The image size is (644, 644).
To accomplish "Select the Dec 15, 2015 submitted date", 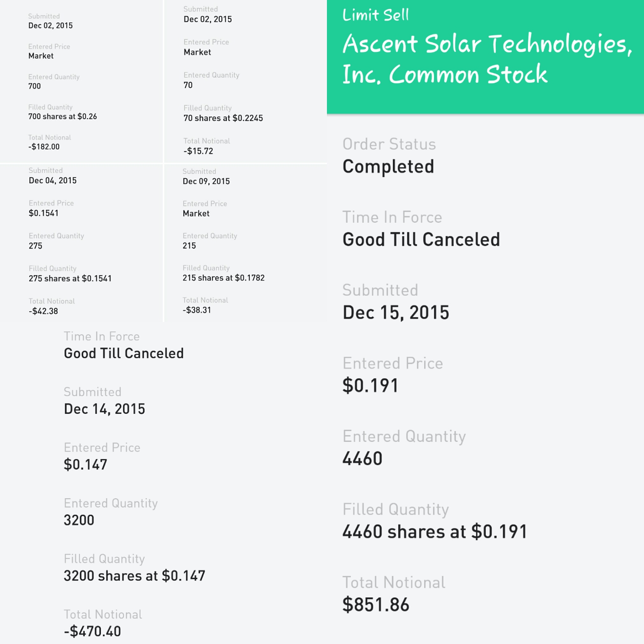I will pyautogui.click(x=396, y=313).
